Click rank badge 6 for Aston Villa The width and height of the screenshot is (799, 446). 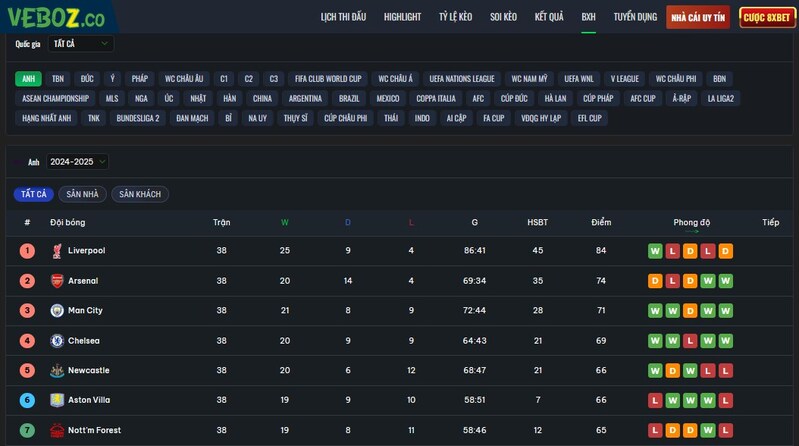coord(28,400)
